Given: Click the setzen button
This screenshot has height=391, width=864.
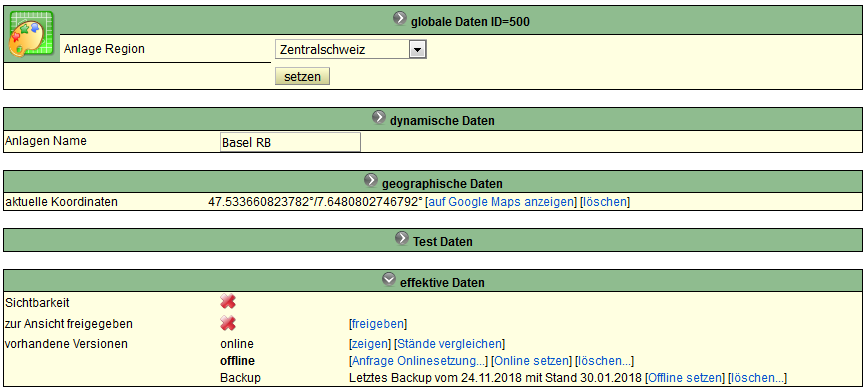Looking at the screenshot, I should [x=302, y=77].
